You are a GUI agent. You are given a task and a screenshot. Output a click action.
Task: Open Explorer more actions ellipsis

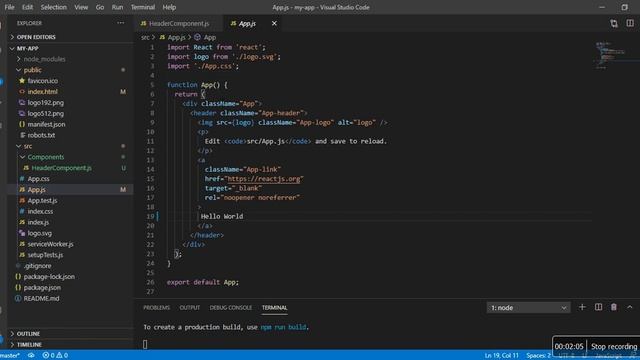pyautogui.click(x=120, y=23)
